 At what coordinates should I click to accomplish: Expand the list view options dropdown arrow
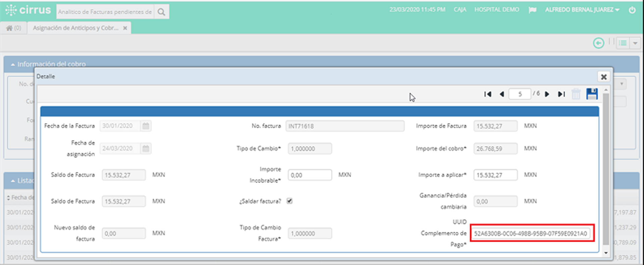click(x=635, y=43)
